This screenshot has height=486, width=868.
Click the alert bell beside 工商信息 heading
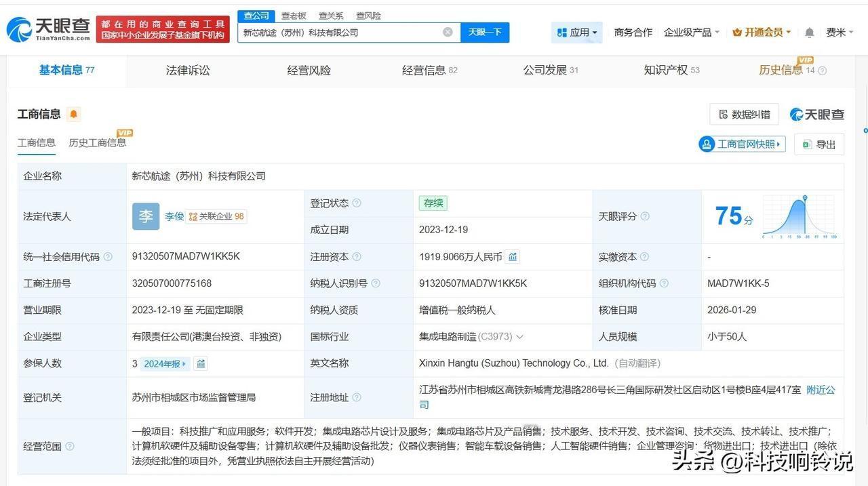pos(74,114)
